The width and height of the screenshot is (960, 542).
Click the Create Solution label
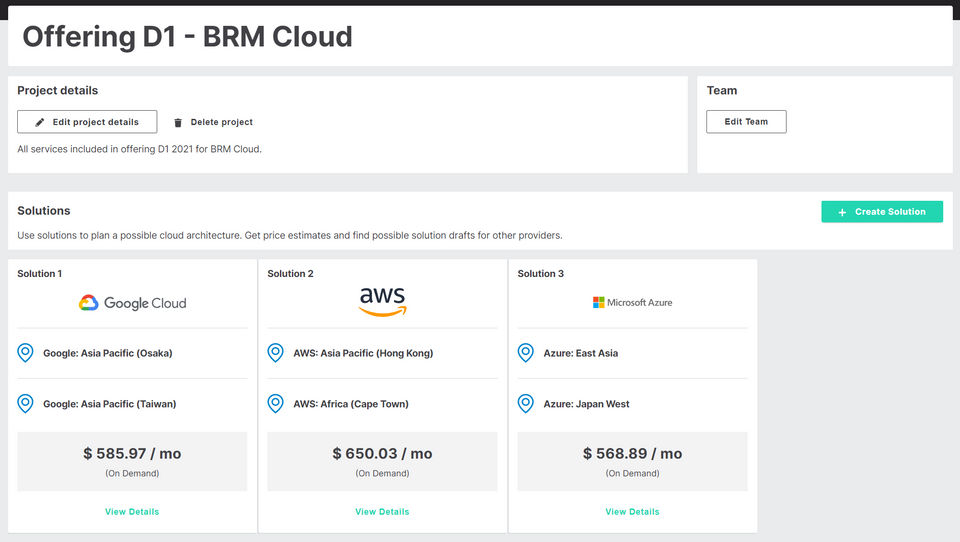(x=890, y=212)
